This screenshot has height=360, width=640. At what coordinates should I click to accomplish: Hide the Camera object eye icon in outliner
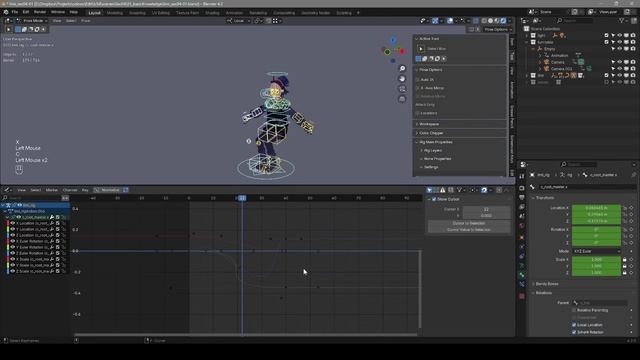(620, 62)
